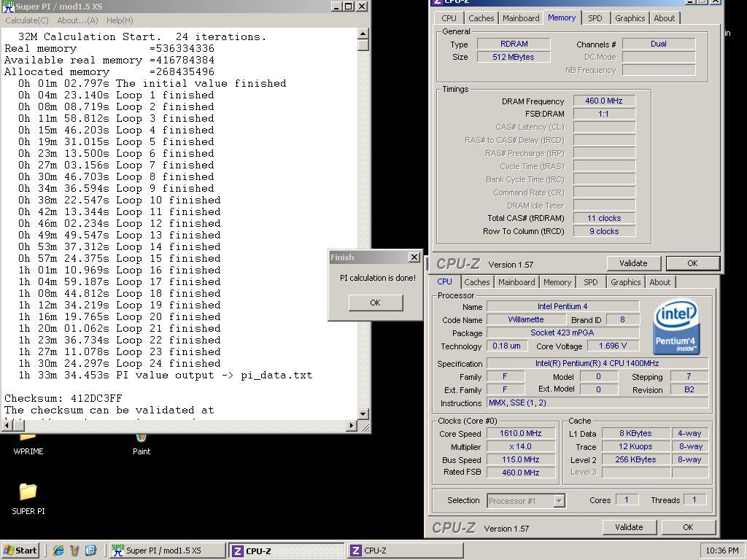Open Caches tab in upper CPU-Z window
The width and height of the screenshot is (747, 560).
pyautogui.click(x=481, y=18)
